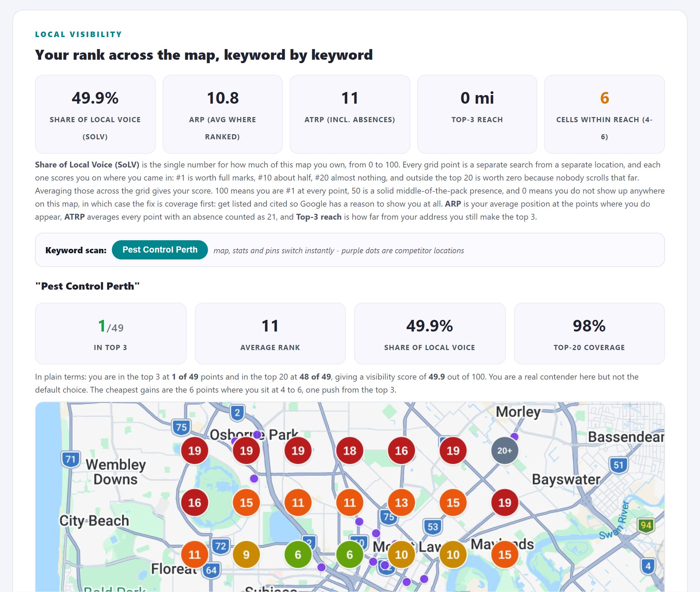This screenshot has width=700, height=592.
Task: Click the green 6 pin right of 9 pin
Action: 298,555
